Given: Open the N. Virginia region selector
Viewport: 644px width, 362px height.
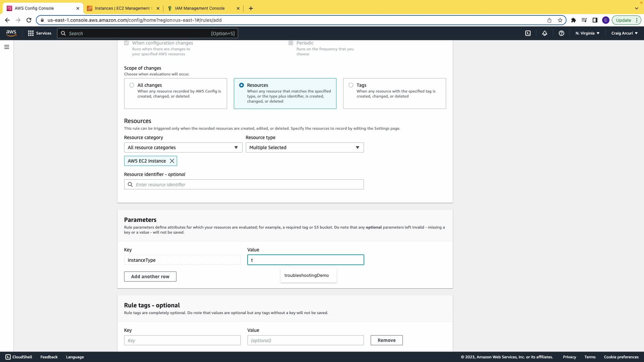Looking at the screenshot, I should click(x=587, y=33).
